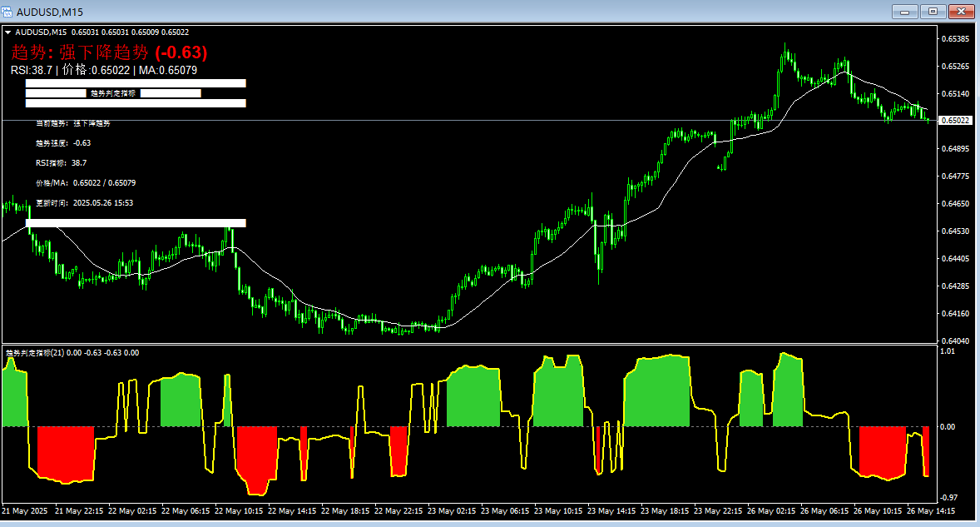
Task: Click the -0.97 indicator scale value
Action: coord(948,498)
